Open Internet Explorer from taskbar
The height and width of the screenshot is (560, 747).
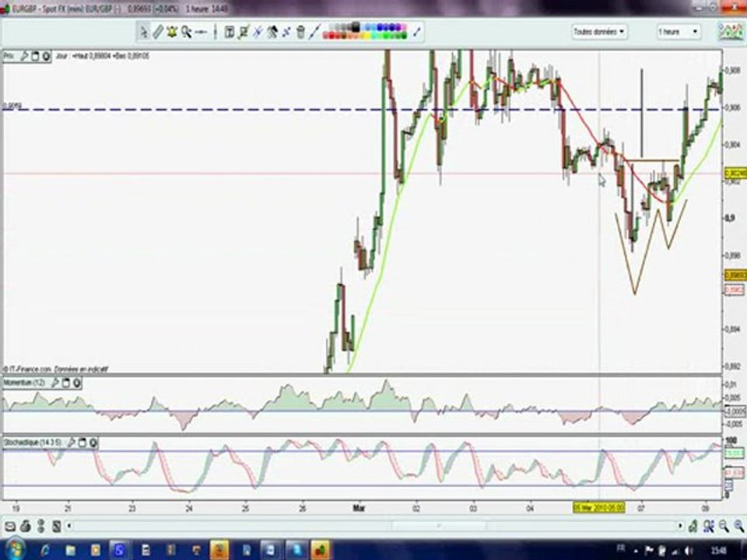45,551
